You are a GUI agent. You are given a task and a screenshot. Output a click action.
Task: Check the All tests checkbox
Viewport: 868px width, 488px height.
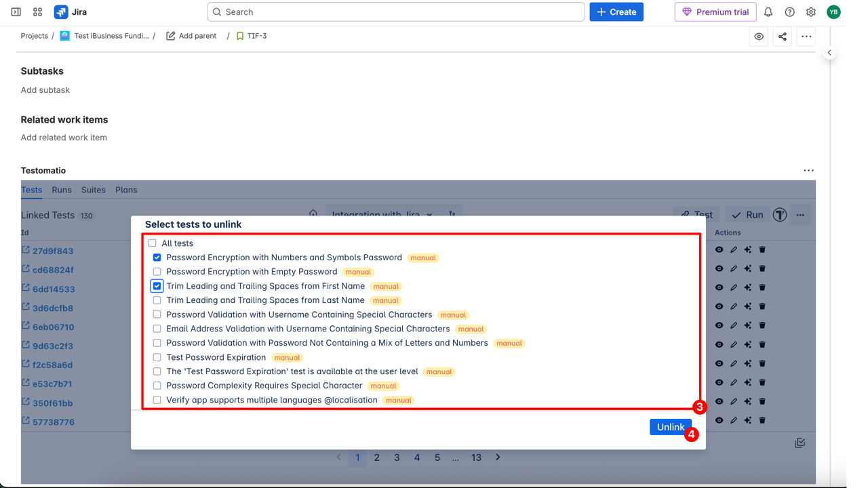pos(152,243)
